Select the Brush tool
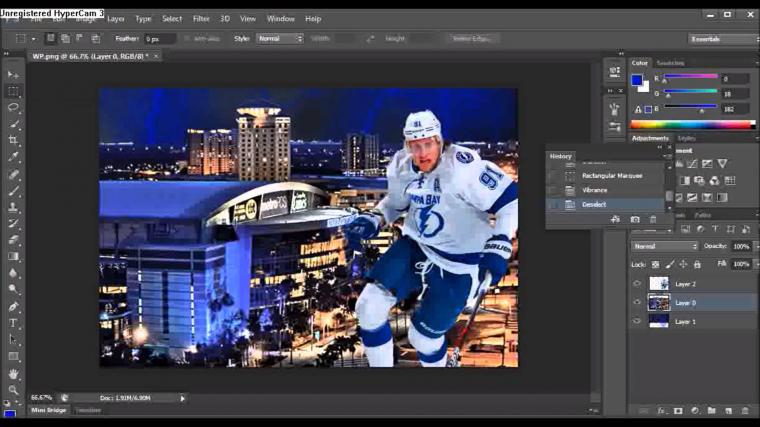This screenshot has width=760, height=427. coord(13,190)
